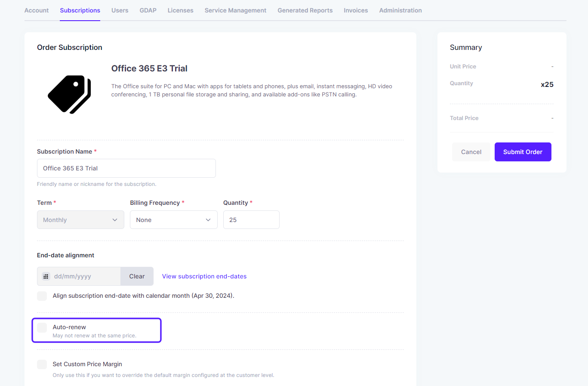Go to the GDAP tab
The width and height of the screenshot is (588, 386).
coord(148,10)
